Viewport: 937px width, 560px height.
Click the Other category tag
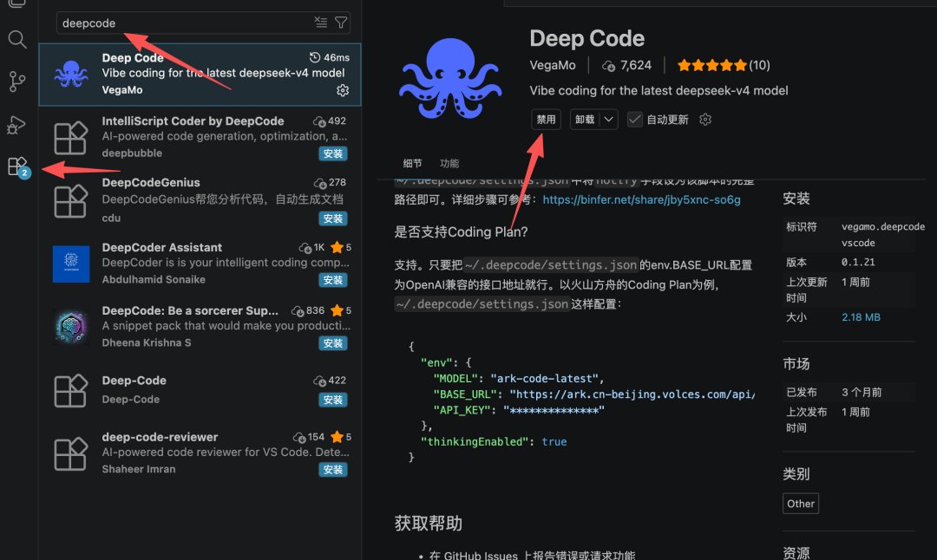801,504
